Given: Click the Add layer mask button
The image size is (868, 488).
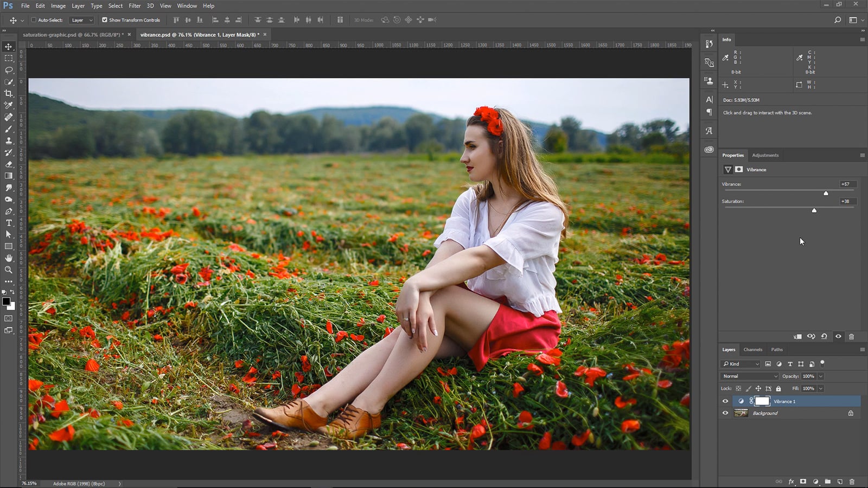Looking at the screenshot, I should (x=802, y=481).
